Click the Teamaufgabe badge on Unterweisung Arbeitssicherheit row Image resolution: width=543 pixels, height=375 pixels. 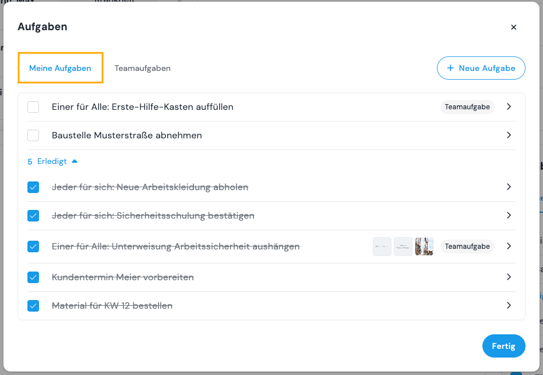pyautogui.click(x=467, y=246)
